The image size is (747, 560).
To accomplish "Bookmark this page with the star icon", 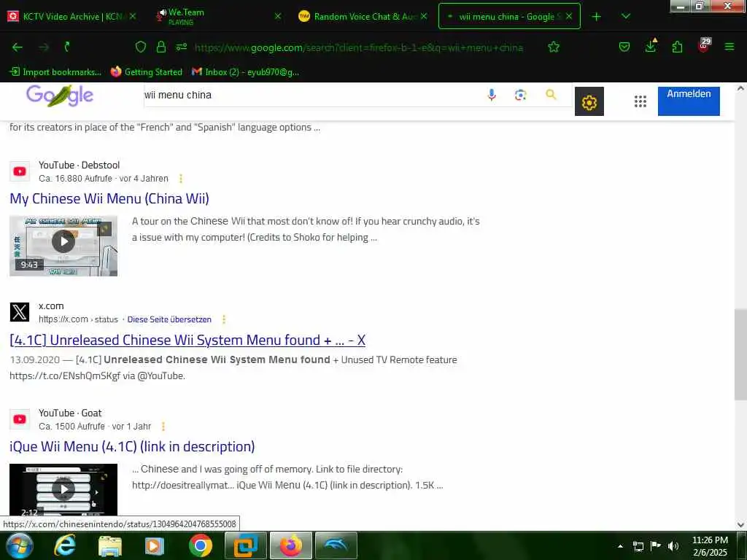I will 554,47.
